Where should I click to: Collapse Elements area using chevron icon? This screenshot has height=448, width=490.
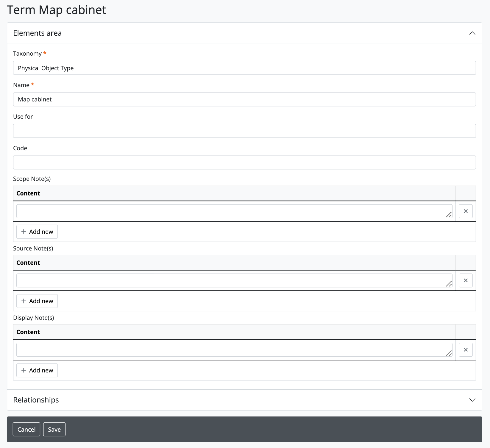point(472,33)
